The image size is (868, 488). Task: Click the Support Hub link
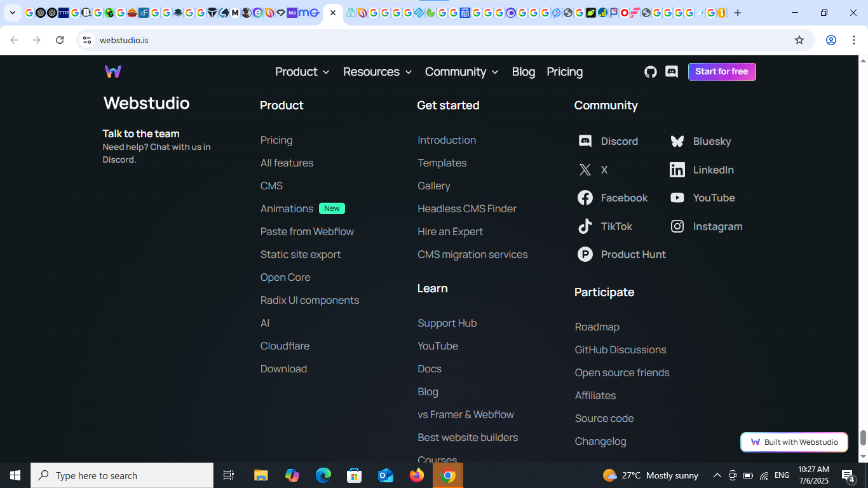coord(447,323)
